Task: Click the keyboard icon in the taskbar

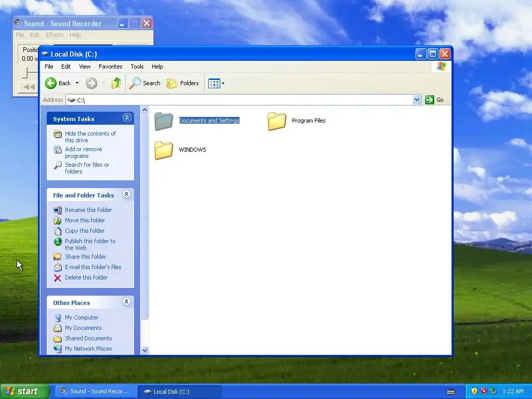Action: coord(451,392)
